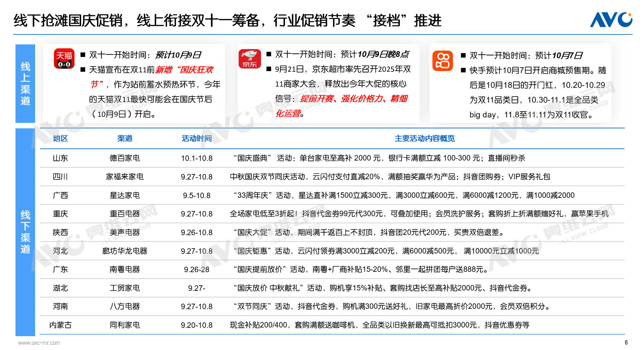Click the 主要活动内容概览 column header
Screen dimensions: 644x350
click(x=424, y=139)
